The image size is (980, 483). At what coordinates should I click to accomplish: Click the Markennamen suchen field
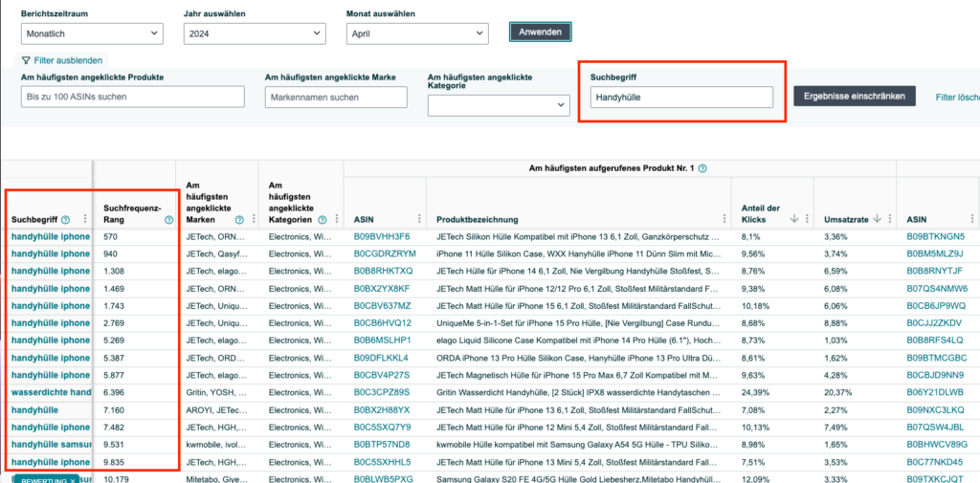point(336,97)
